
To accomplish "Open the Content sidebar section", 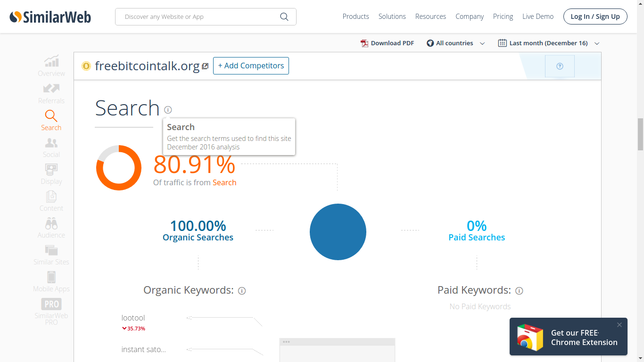I will click(x=51, y=201).
